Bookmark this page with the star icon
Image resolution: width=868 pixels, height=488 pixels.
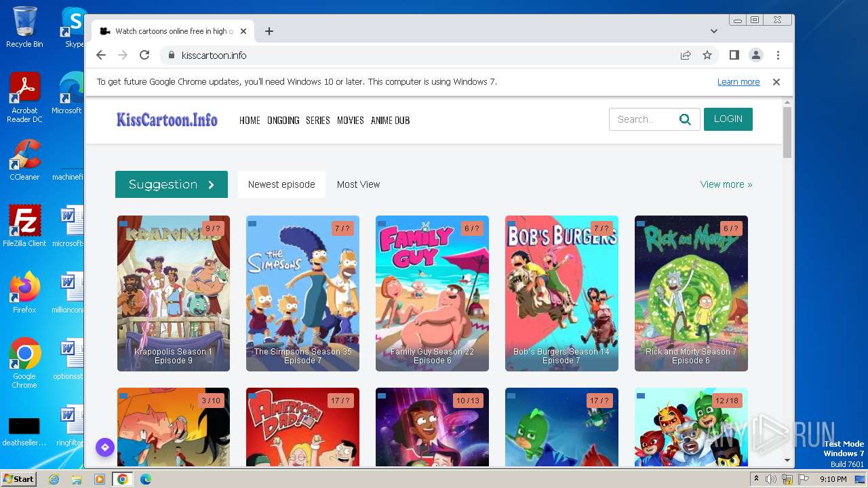707,56
